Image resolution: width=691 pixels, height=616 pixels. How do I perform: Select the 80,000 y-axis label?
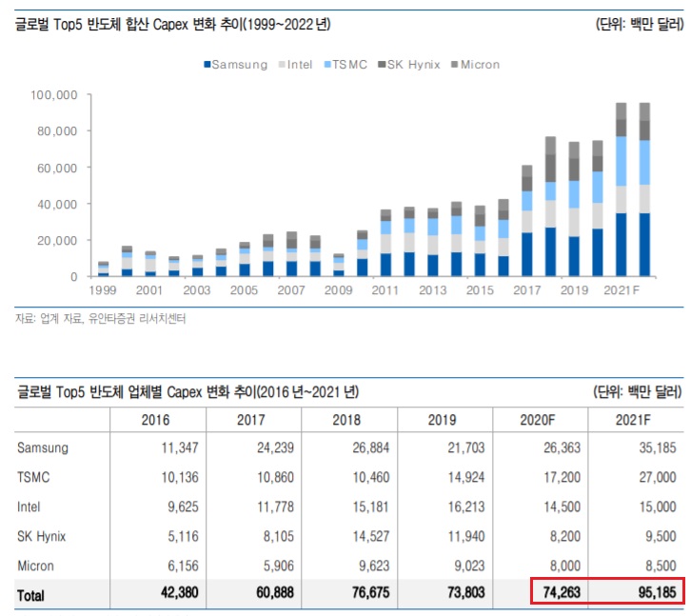[x=57, y=131]
